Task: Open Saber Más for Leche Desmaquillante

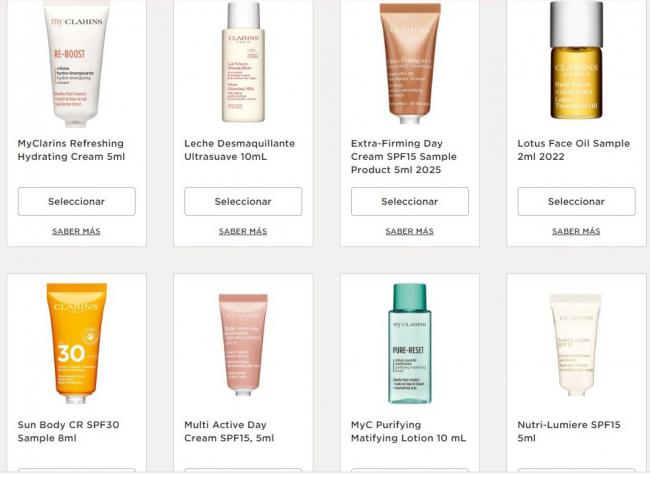Action: point(243,231)
